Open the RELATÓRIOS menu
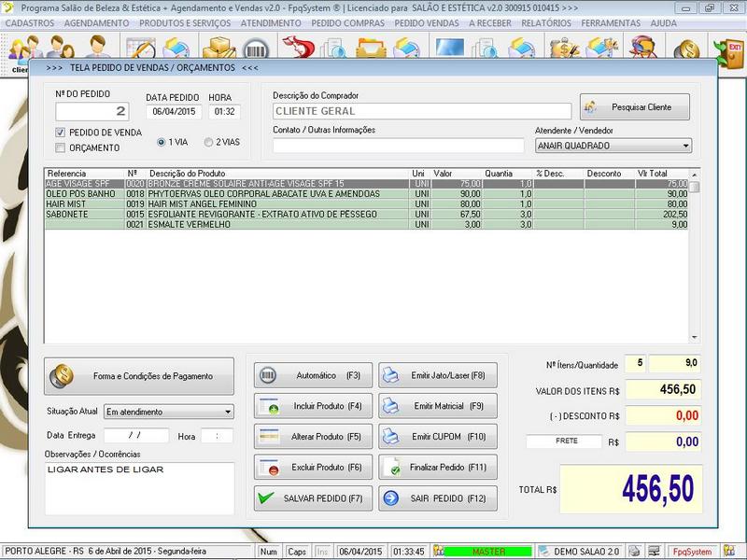Viewport: 747px width, 560px height. tap(546, 22)
